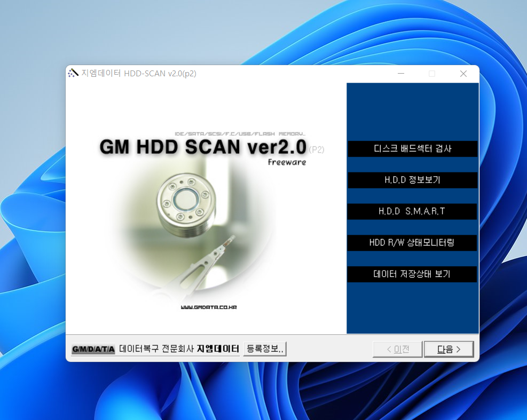527x420 pixels.
Task: Click the IDE/SATA/SCSI/F.C/USB/FLASH MEMORY text
Action: coord(240,134)
